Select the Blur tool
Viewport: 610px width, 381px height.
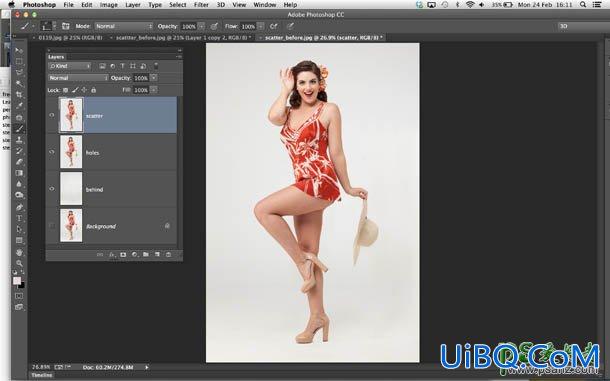19,184
